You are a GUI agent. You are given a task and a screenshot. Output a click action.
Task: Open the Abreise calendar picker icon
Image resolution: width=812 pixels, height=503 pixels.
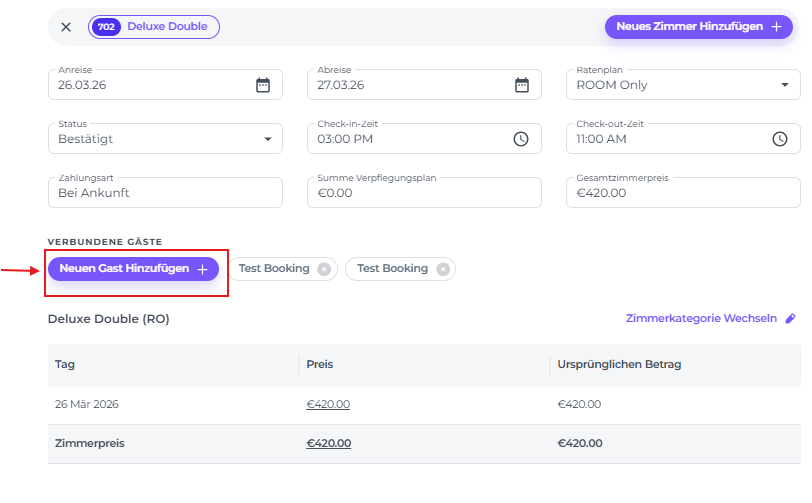click(521, 85)
